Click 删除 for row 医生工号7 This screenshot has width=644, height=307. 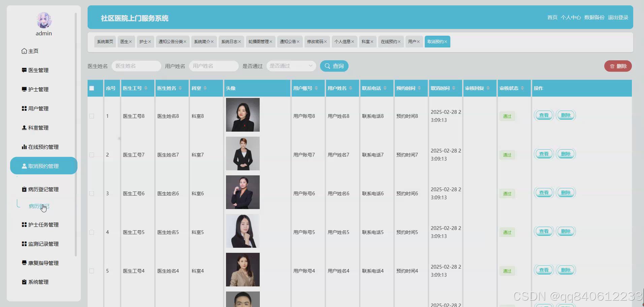[566, 154]
